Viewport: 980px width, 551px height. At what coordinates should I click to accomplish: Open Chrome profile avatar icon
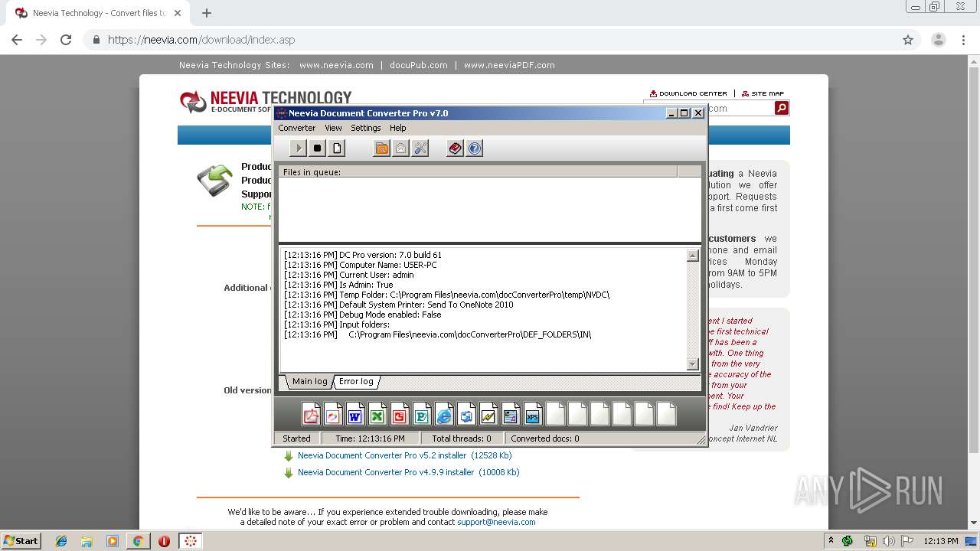938,40
